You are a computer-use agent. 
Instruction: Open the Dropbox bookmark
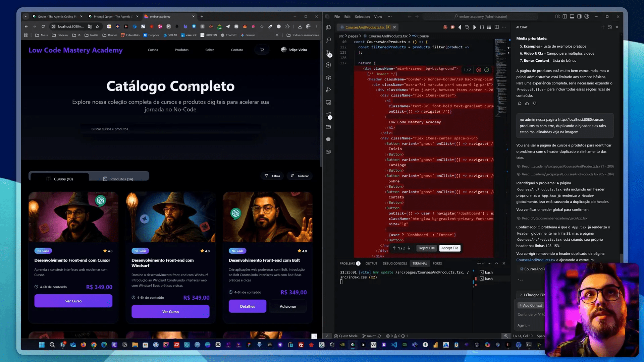pos(151,35)
